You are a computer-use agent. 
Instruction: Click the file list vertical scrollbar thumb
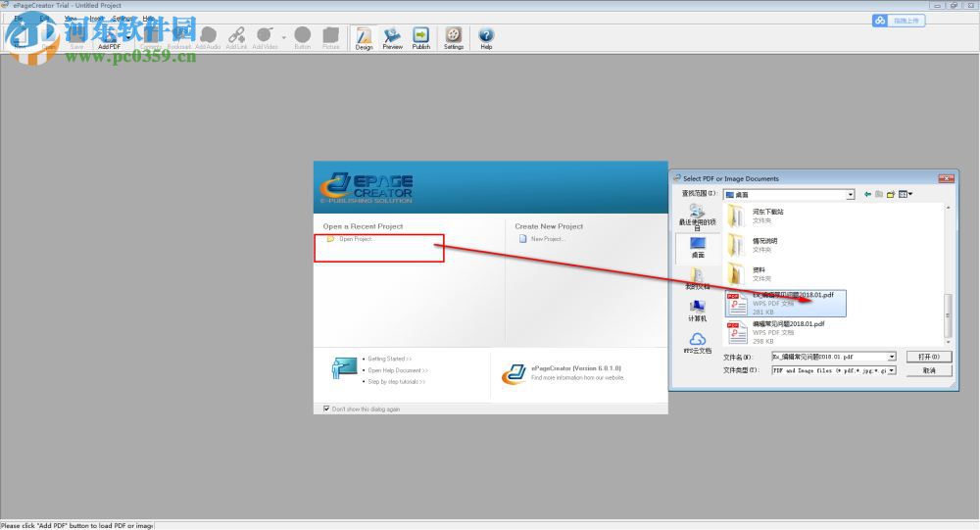(948, 315)
